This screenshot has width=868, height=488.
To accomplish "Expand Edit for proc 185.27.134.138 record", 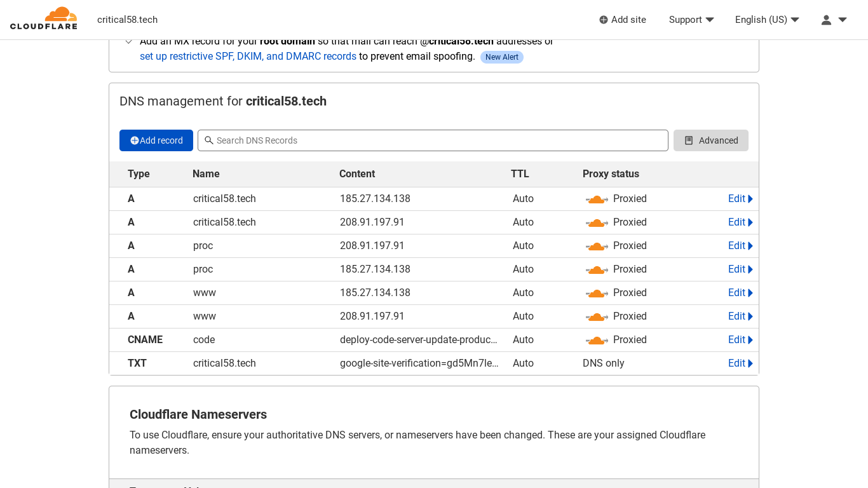I will point(740,269).
